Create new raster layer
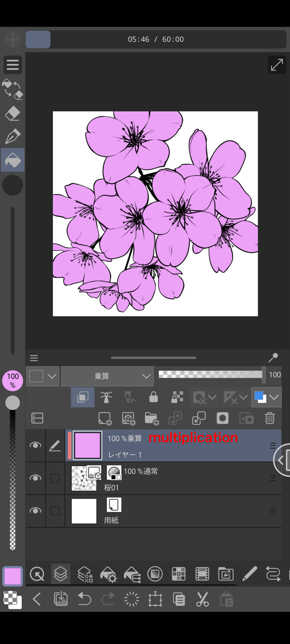The image size is (290, 644). 105,418
